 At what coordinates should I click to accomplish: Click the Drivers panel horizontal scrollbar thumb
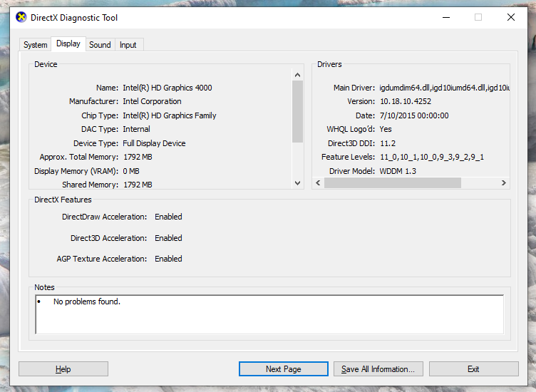point(393,183)
